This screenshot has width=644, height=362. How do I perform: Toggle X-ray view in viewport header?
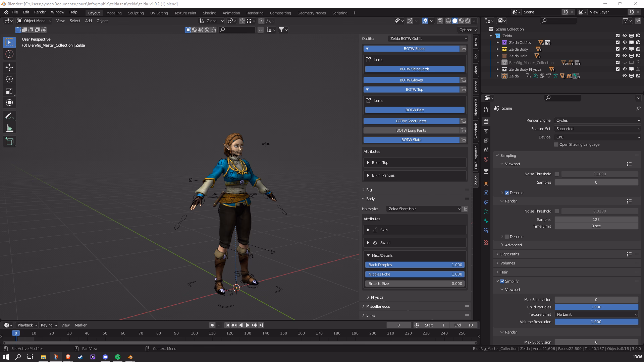tap(440, 21)
